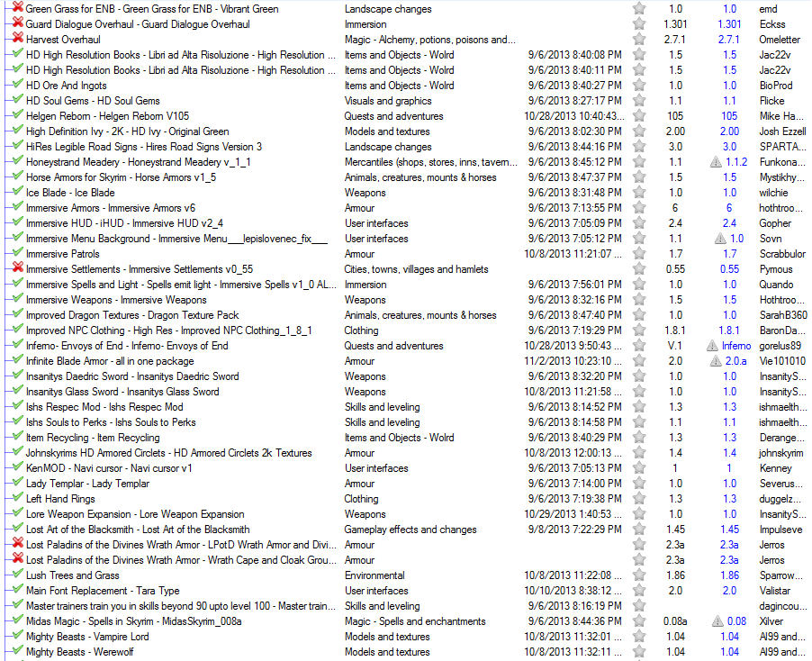Select Improved NPC Clothing mod row
The image size is (812, 661).
(x=406, y=330)
